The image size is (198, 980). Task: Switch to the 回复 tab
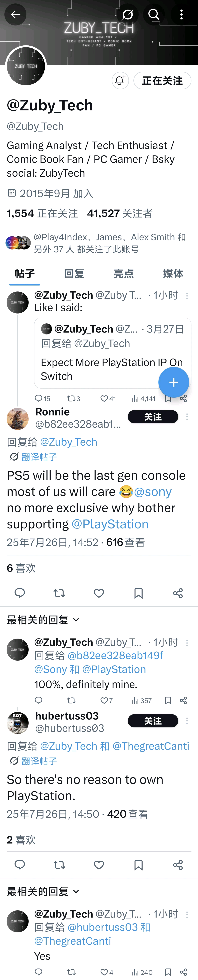[74, 273]
